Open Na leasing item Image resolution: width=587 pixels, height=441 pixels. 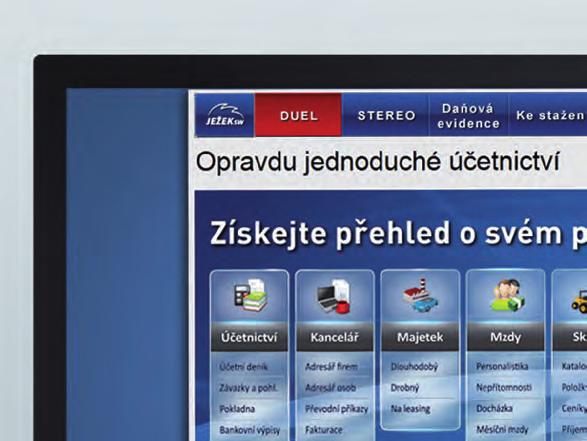[x=410, y=409]
